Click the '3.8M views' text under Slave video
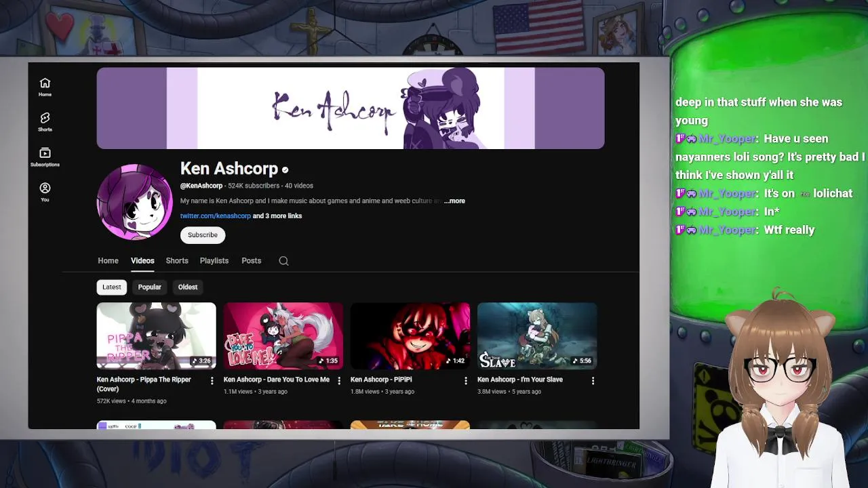 (x=492, y=392)
